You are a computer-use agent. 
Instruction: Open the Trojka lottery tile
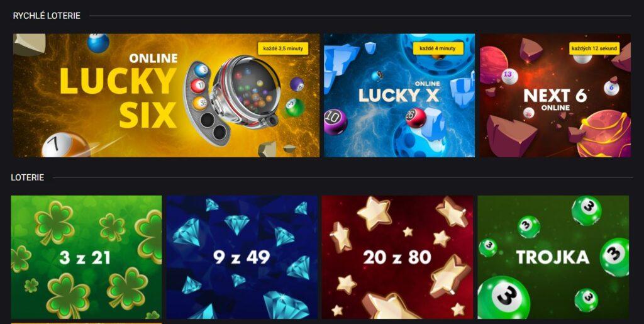coord(553,257)
